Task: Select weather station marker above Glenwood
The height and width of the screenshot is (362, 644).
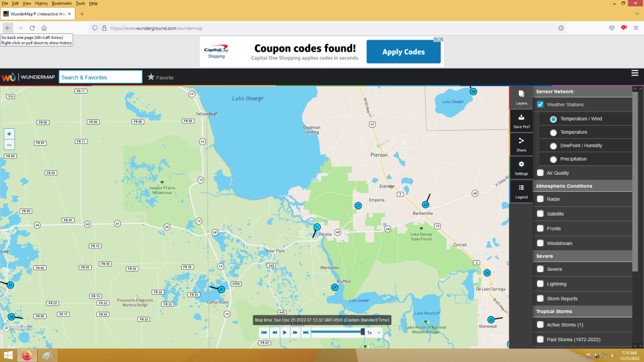Action: tap(491, 319)
